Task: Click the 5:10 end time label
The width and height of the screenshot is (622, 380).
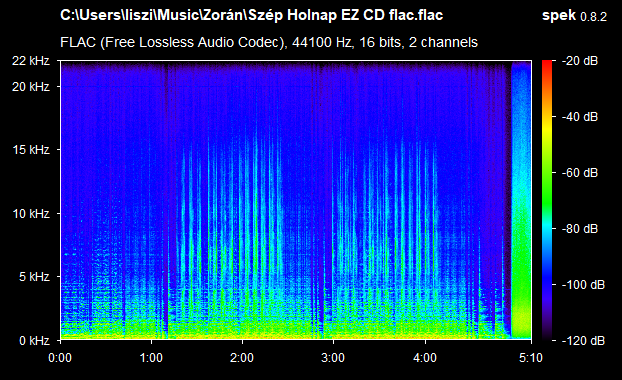Action: pyautogui.click(x=531, y=358)
